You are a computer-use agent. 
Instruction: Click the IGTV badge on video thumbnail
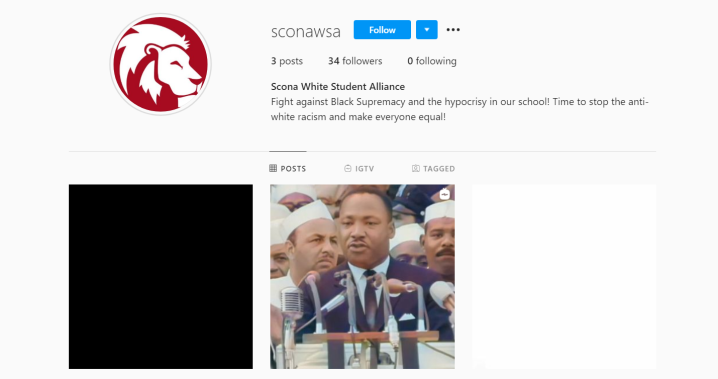[x=445, y=194]
